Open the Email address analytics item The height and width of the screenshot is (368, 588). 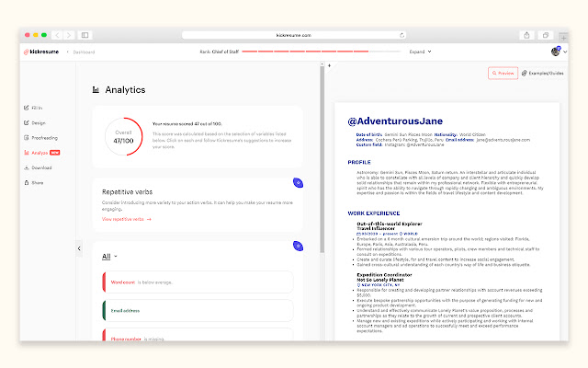[x=198, y=311]
